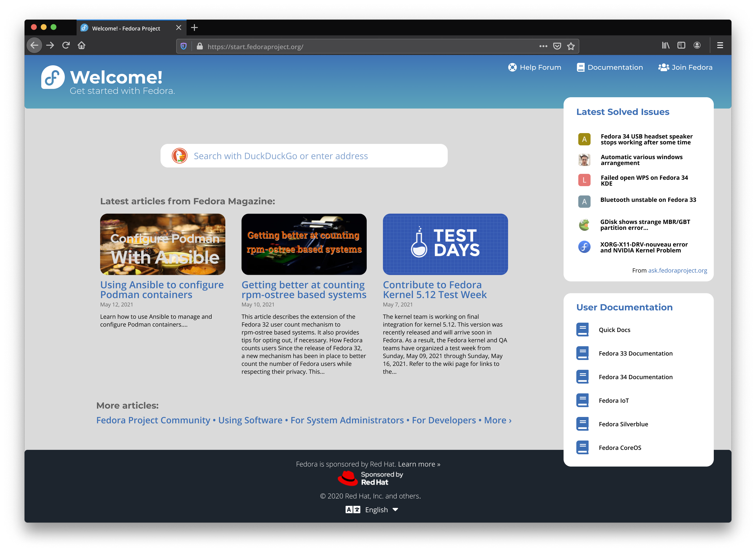Image resolution: width=756 pixels, height=552 pixels.
Task: Open the rpm-ostree counting article thumbnail
Action: point(304,244)
